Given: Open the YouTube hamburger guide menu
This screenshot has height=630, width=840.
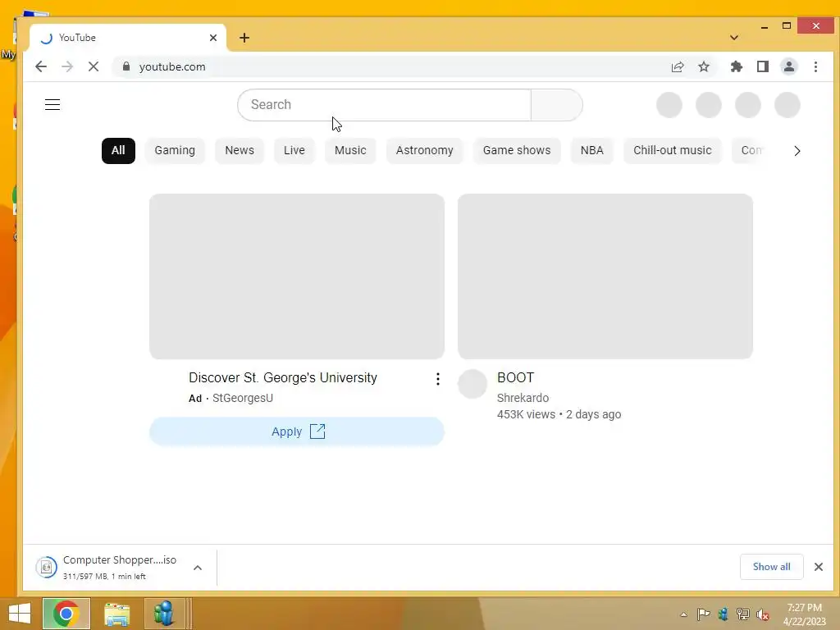Looking at the screenshot, I should coord(52,104).
